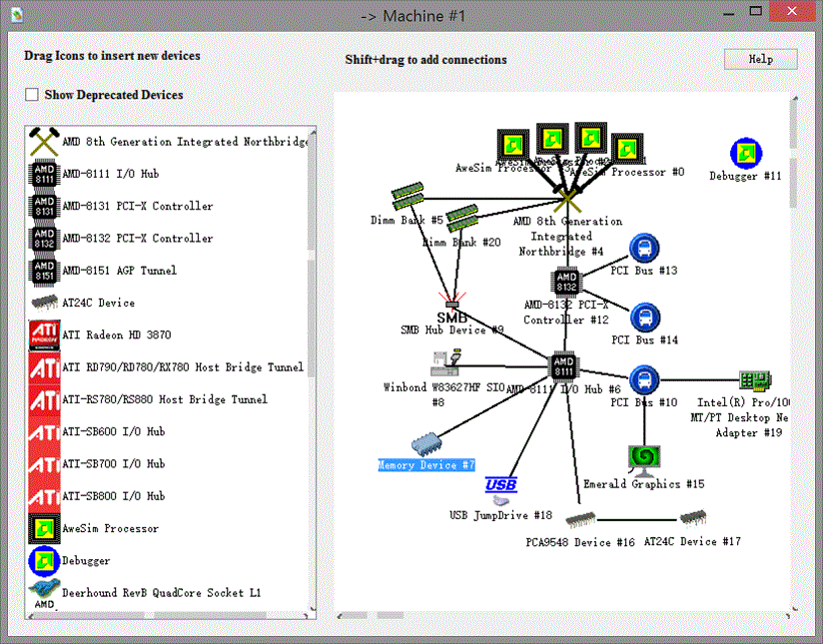Select the PCA9548 Device #16 icon
Image resolution: width=823 pixels, height=644 pixels.
pyautogui.click(x=580, y=519)
